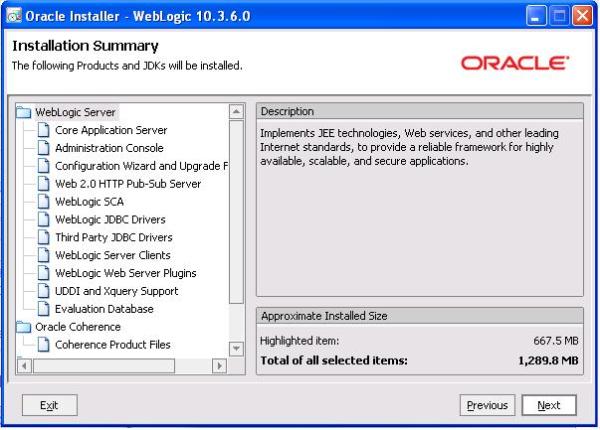Screen dimensions: 600x430
Task: Select UDDI and Xquery Support item
Action: tap(116, 291)
